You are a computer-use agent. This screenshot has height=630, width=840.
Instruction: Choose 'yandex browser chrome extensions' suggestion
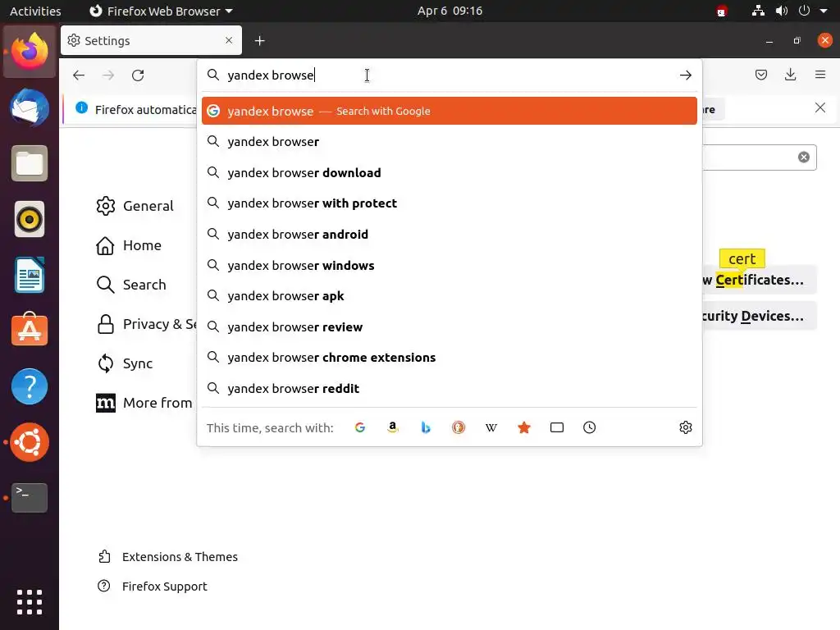point(449,358)
